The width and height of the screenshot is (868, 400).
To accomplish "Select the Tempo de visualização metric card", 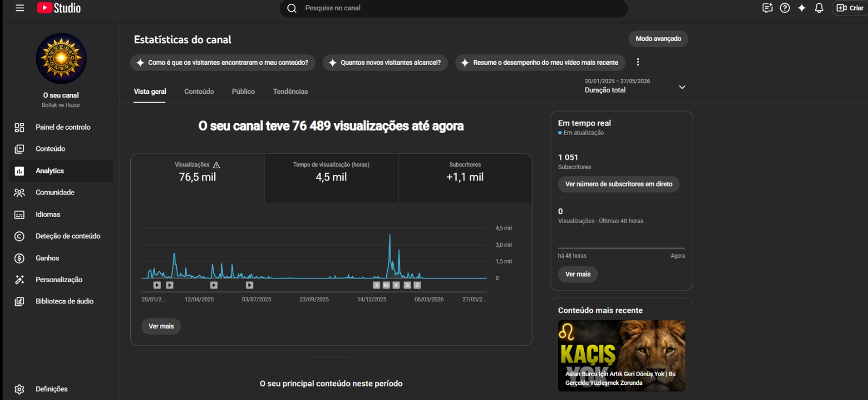I will point(331,179).
